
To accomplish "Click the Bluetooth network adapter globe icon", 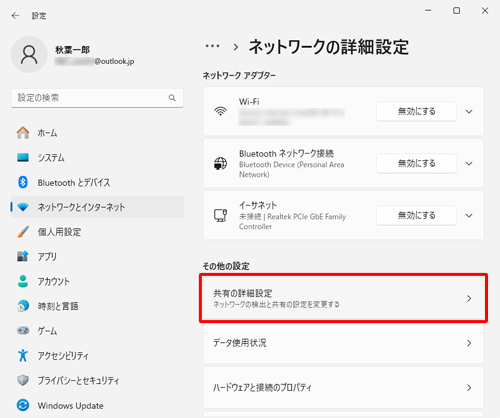I will click(220, 163).
